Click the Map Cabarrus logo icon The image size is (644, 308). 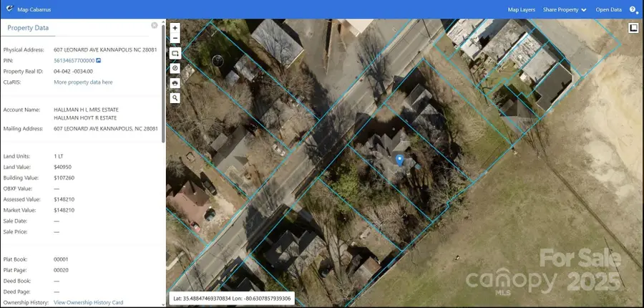(9, 9)
